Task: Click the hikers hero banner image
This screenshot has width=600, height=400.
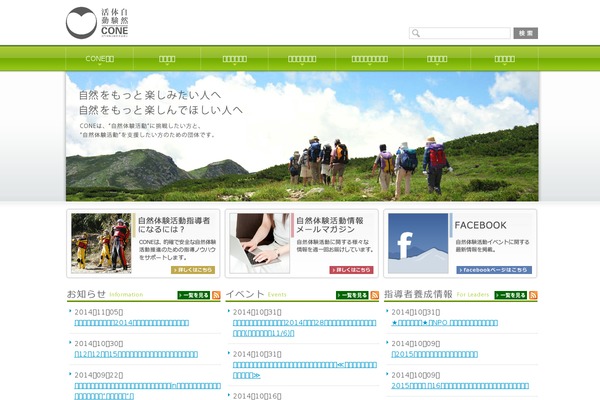Action: click(x=302, y=136)
